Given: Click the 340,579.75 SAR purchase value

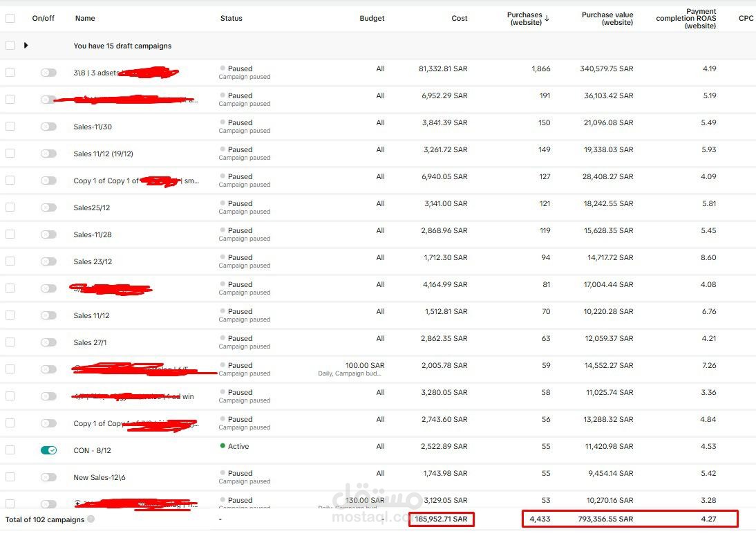Looking at the screenshot, I should (x=607, y=69).
